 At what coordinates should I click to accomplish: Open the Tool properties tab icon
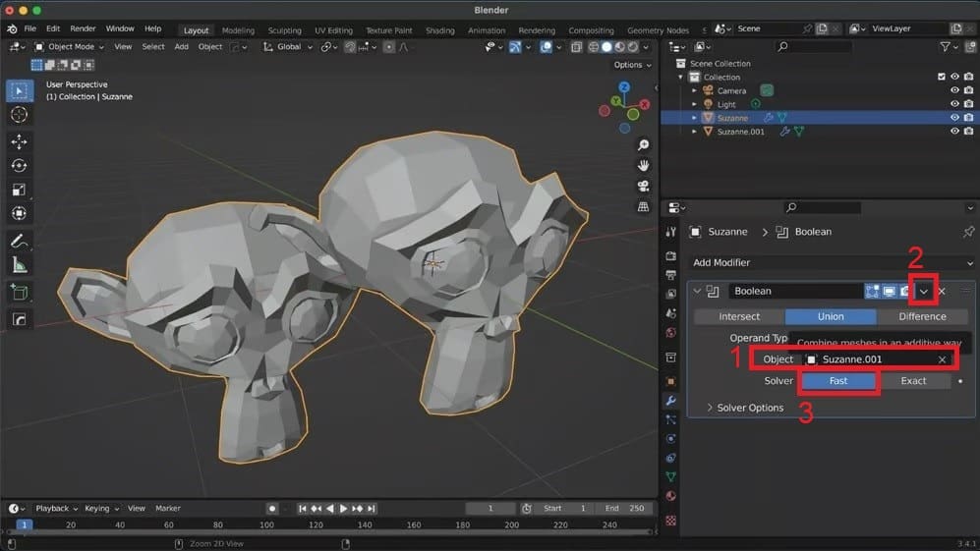pyautogui.click(x=670, y=232)
